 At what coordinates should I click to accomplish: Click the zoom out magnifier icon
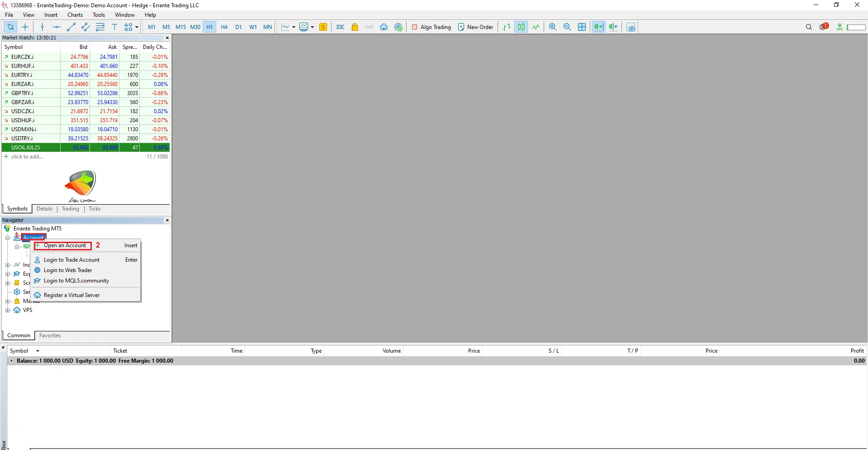(x=567, y=27)
